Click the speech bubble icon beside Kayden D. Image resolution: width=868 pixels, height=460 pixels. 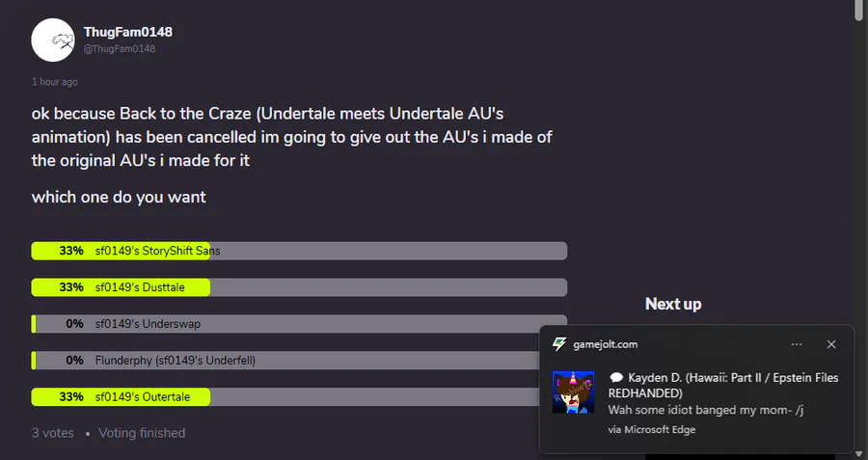[x=616, y=378]
